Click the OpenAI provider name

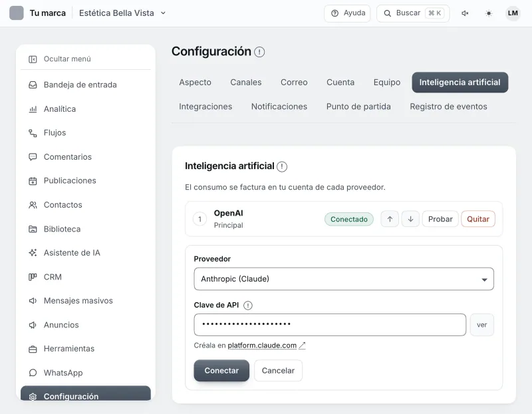click(x=228, y=213)
